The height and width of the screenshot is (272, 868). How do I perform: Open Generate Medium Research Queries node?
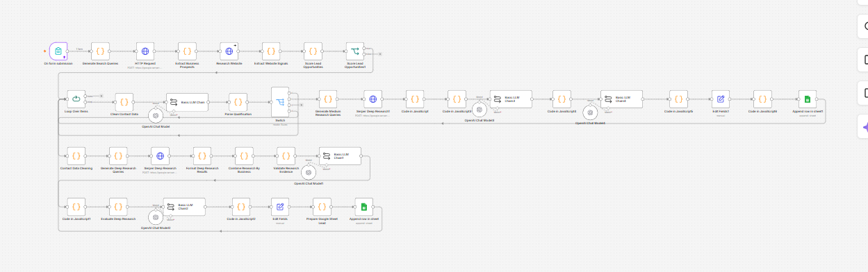(x=328, y=99)
